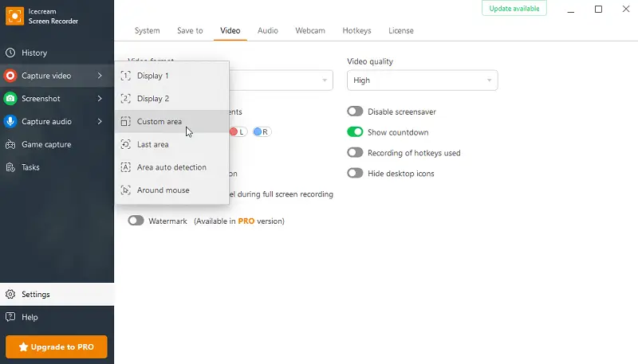Toggle Hide desktop icons switch

(355, 174)
